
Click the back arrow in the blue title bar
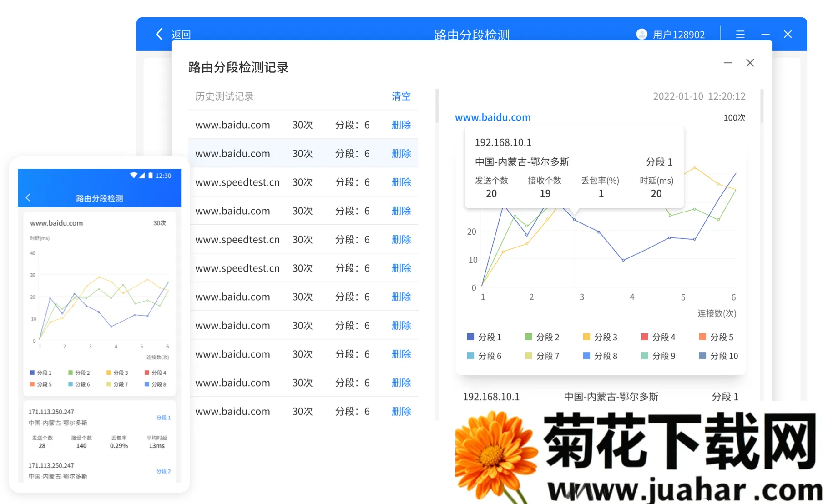pos(159,34)
